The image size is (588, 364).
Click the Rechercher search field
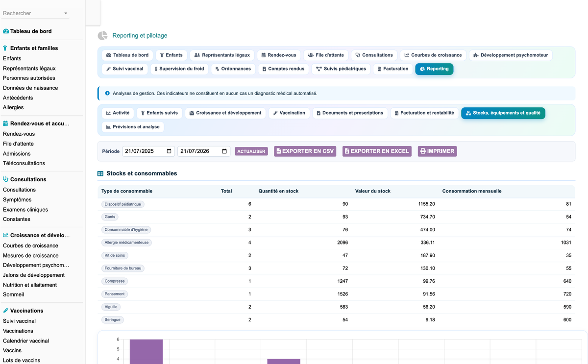[36, 13]
